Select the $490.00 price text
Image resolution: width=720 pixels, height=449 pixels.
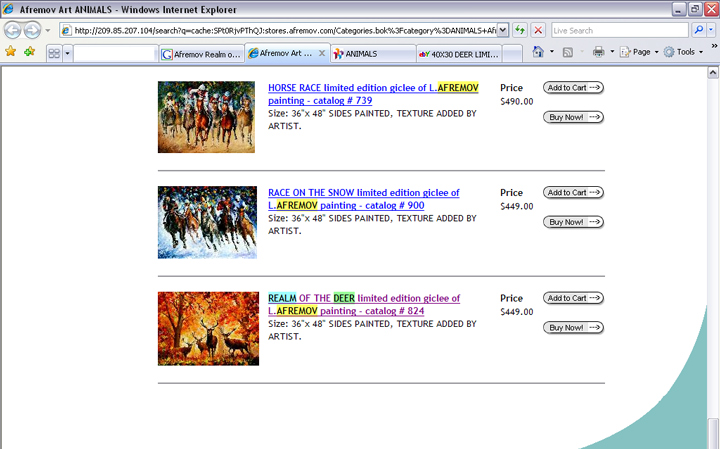pos(517,101)
